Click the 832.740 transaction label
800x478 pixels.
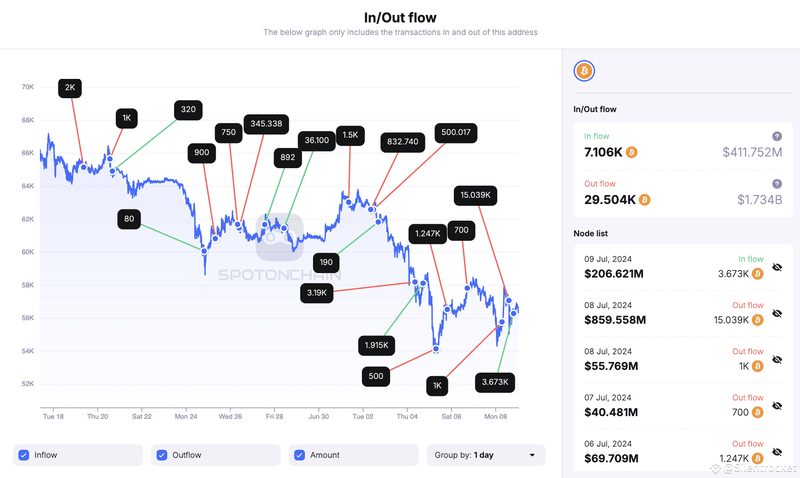point(402,142)
